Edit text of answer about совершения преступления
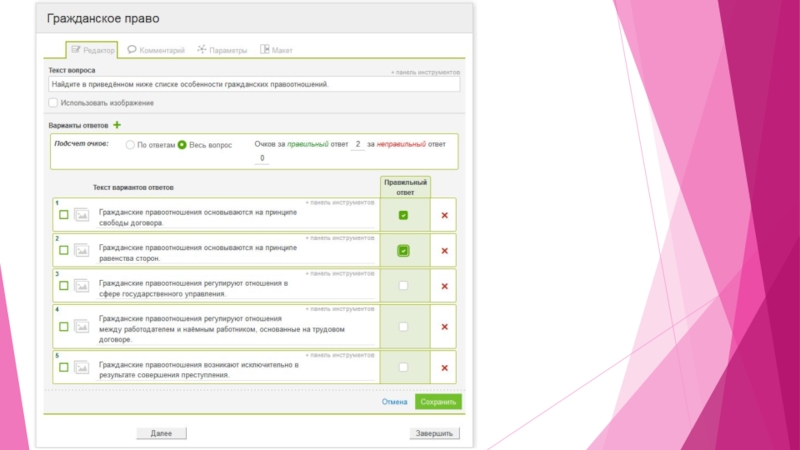This screenshot has height=450, width=800. coord(235,370)
